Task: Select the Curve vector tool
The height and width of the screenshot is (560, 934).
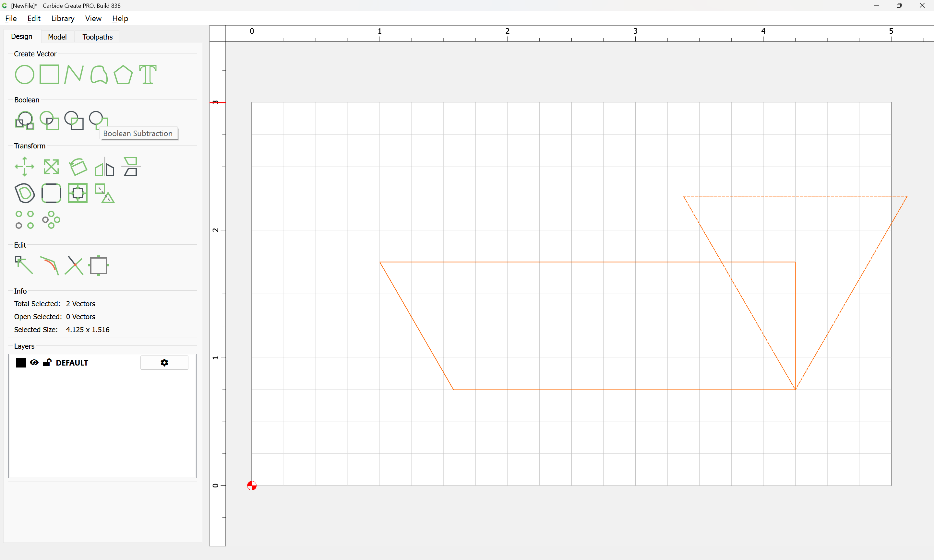Action: click(99, 74)
